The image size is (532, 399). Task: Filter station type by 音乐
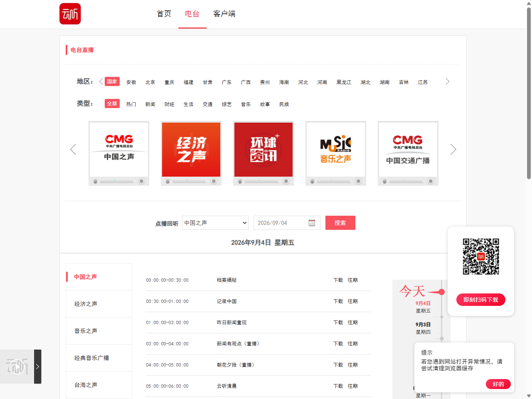[x=246, y=104]
